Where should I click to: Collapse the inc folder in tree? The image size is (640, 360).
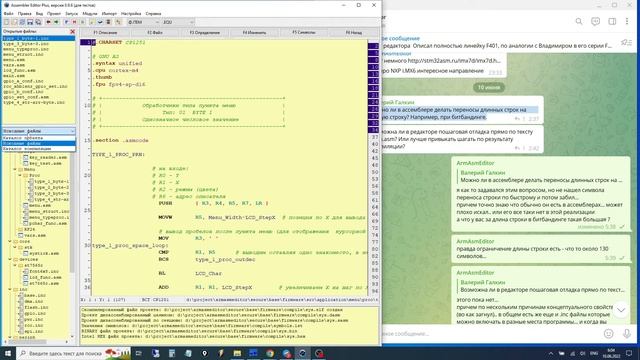click(10, 289)
